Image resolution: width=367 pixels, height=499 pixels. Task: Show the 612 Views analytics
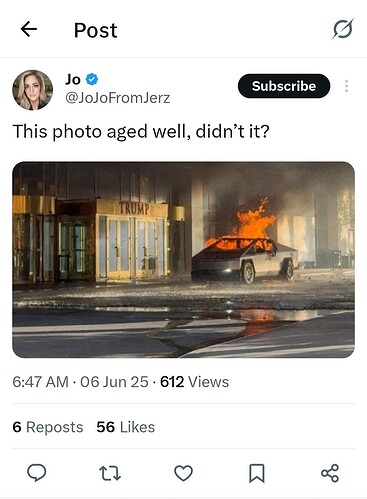click(194, 382)
